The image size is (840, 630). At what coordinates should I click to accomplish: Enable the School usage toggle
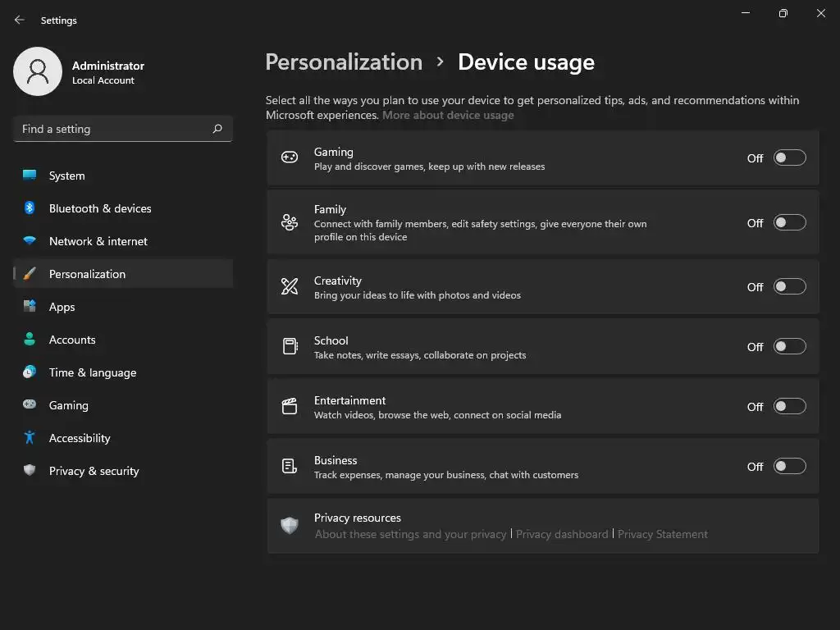click(789, 346)
